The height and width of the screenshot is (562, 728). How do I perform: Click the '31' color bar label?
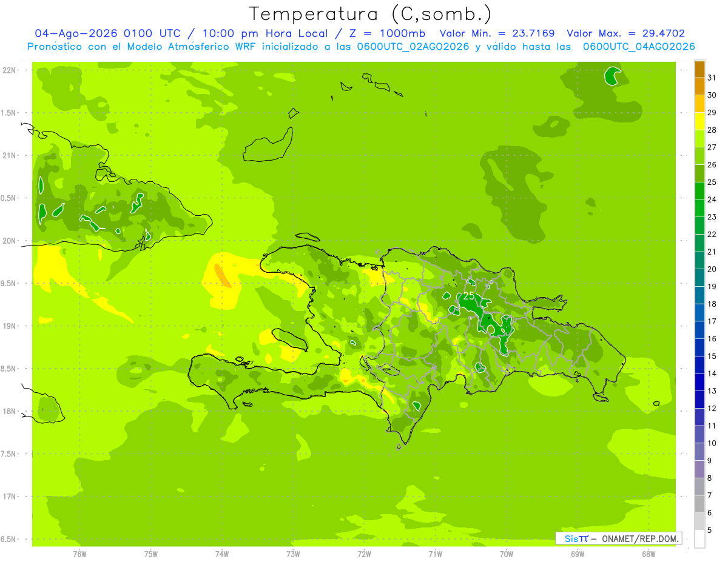pyautogui.click(x=712, y=78)
